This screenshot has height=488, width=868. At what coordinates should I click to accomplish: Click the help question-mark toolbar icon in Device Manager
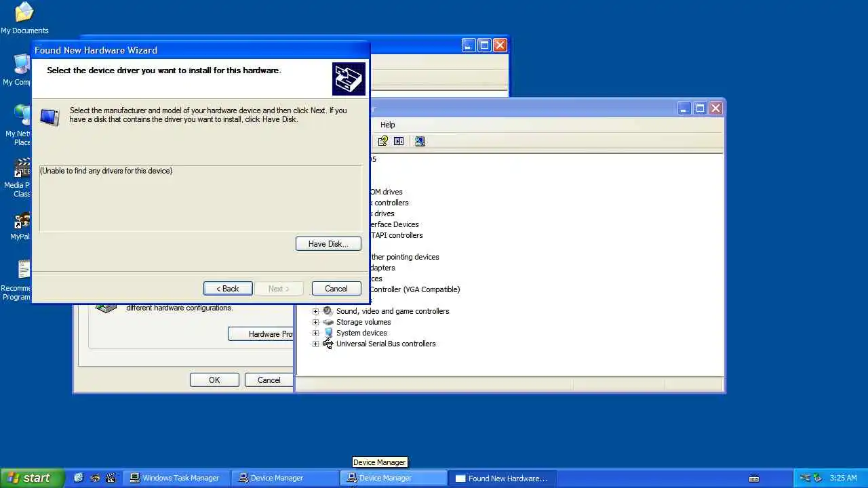pyautogui.click(x=383, y=141)
